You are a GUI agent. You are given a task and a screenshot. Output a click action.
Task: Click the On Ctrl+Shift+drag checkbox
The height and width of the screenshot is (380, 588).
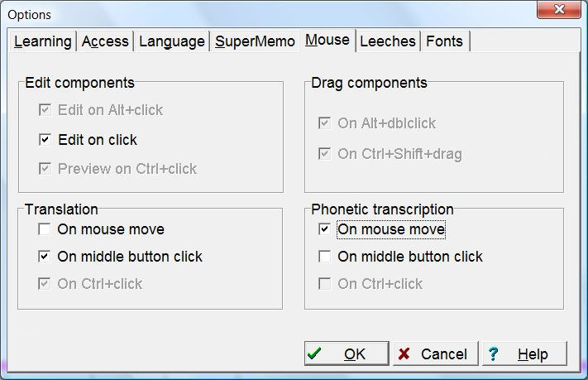325,154
